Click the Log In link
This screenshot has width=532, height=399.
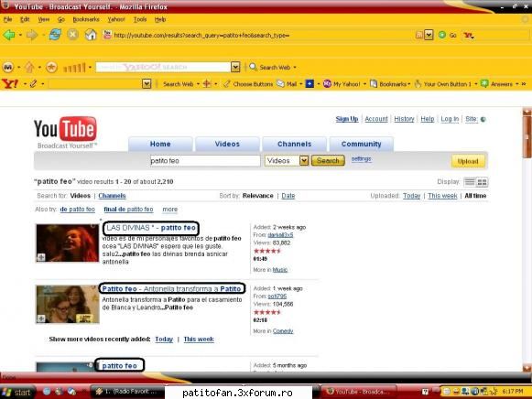click(x=450, y=119)
